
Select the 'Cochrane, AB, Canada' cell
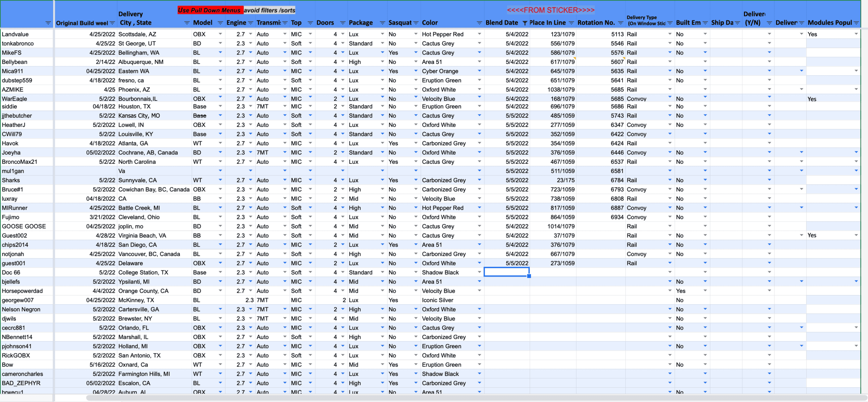154,153
